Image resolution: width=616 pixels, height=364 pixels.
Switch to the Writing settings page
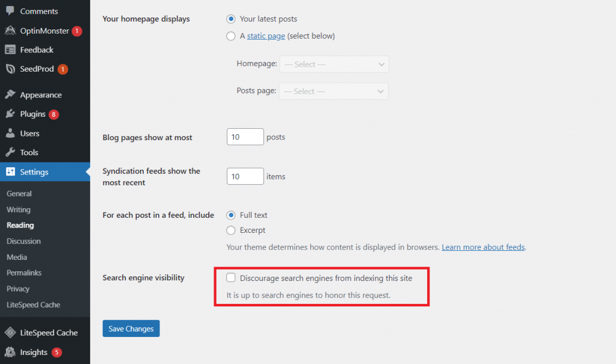click(19, 209)
